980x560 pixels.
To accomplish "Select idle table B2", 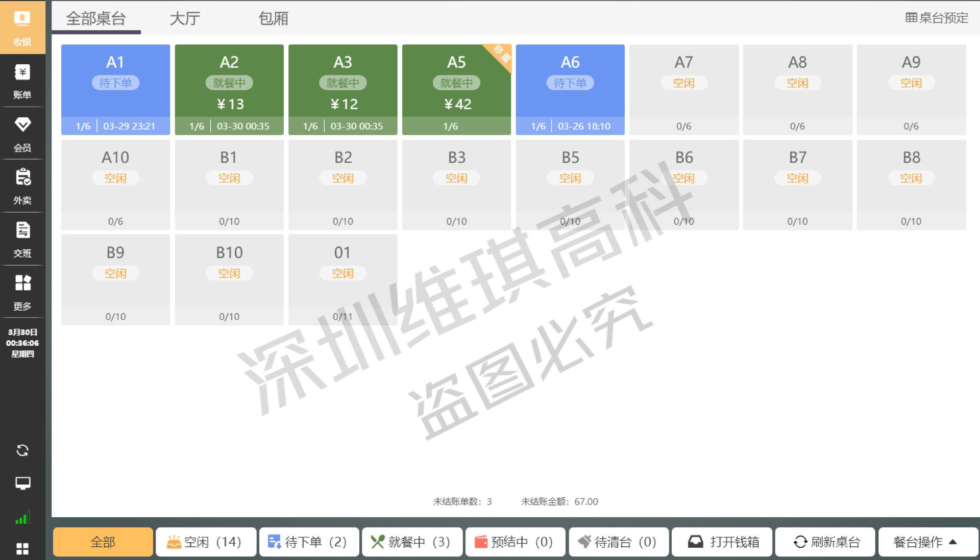I will click(343, 185).
